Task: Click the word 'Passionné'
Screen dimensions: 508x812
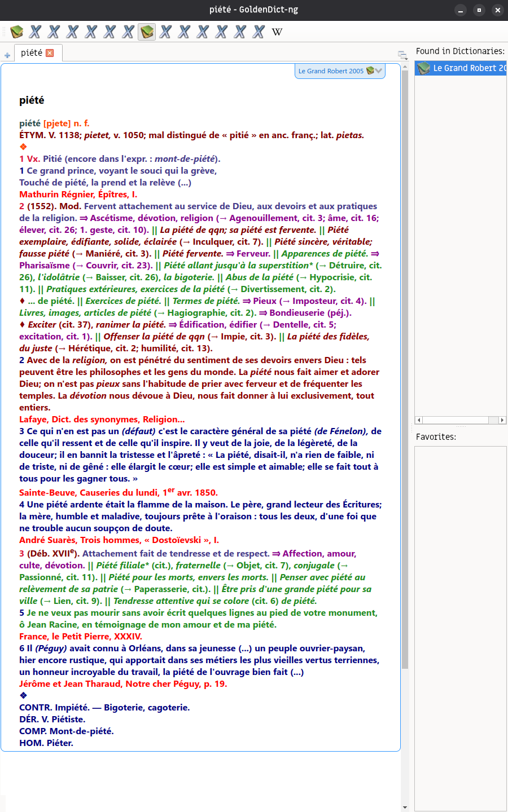Action: coord(42,577)
